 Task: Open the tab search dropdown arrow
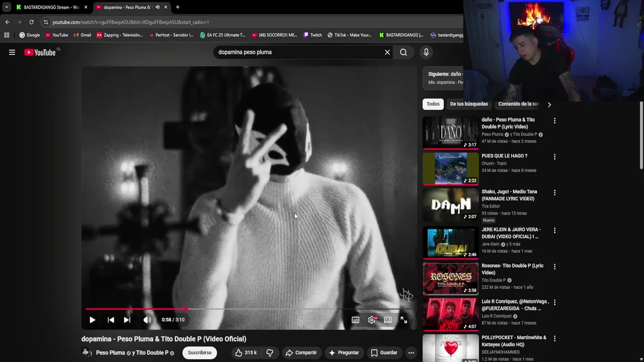(x=7, y=7)
